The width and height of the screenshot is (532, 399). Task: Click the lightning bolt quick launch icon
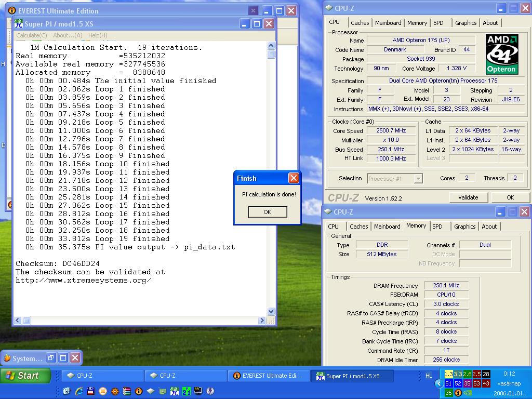(x=210, y=391)
